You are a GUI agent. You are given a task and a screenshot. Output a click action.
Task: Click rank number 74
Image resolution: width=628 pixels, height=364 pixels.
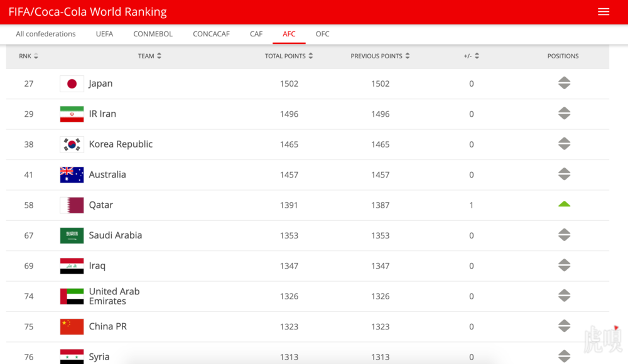pos(28,296)
